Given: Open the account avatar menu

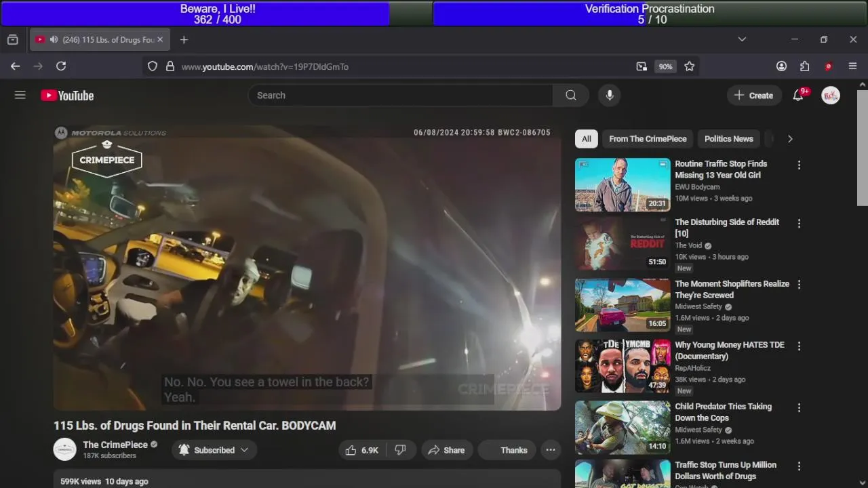Looking at the screenshot, I should [x=831, y=96].
